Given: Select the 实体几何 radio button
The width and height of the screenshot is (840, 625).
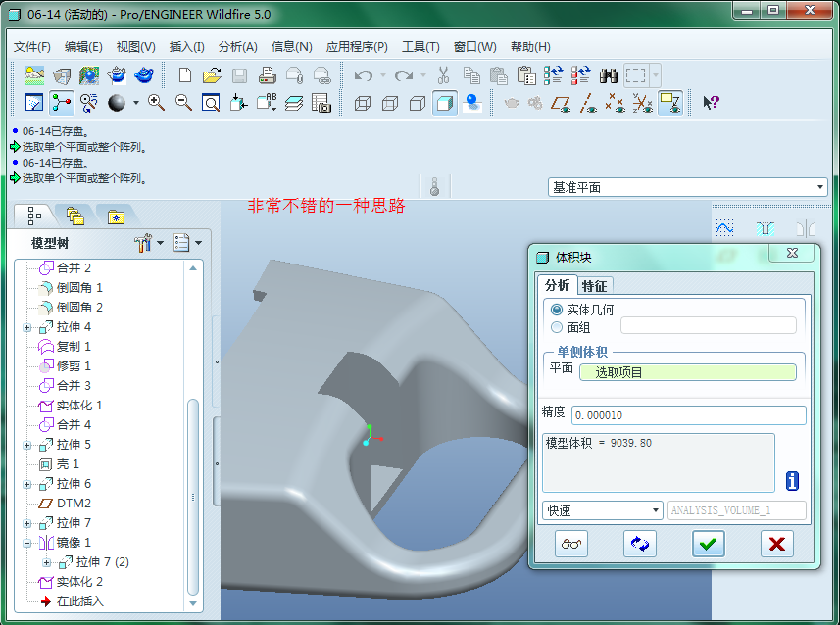Looking at the screenshot, I should [558, 310].
